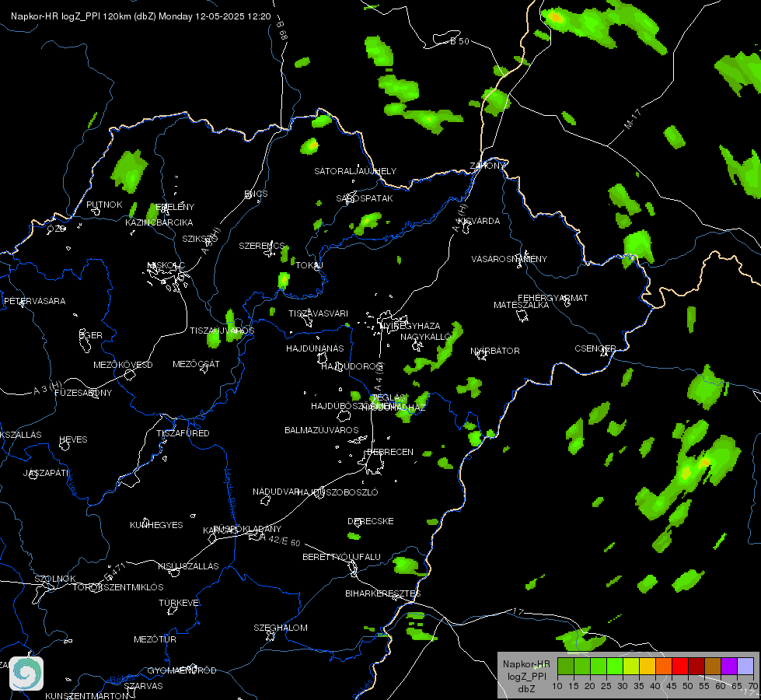This screenshot has width=761, height=700.
Task: Click the SAROSPATAK town label
Action: (x=365, y=198)
